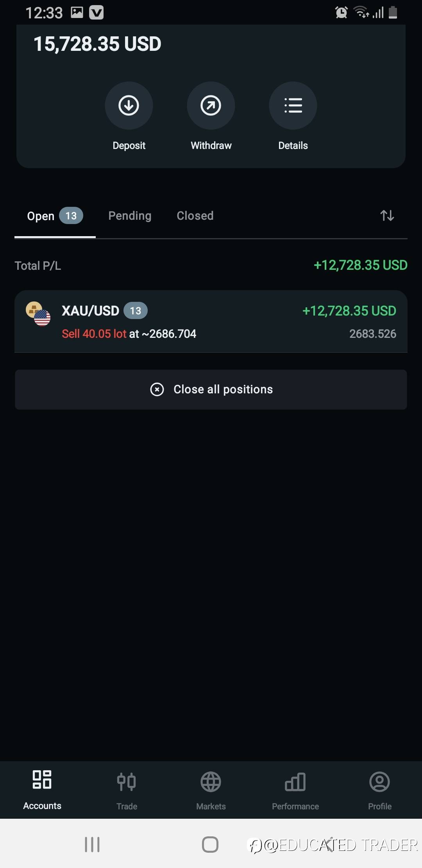Viewport: 422px width, 868px height.
Task: Switch to the Pending orders tab
Action: coord(130,216)
